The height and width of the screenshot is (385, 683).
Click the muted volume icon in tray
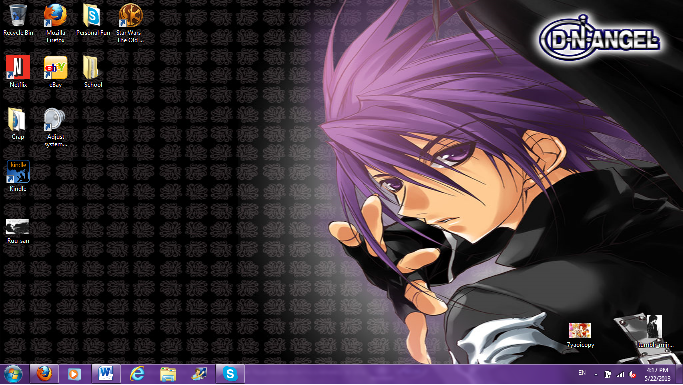click(632, 375)
